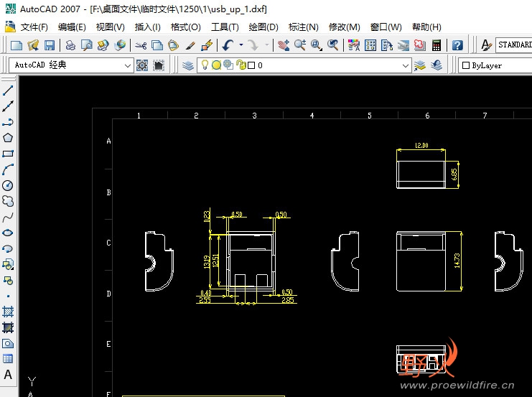Select the Polyline tool
The image size is (532, 397).
point(8,122)
